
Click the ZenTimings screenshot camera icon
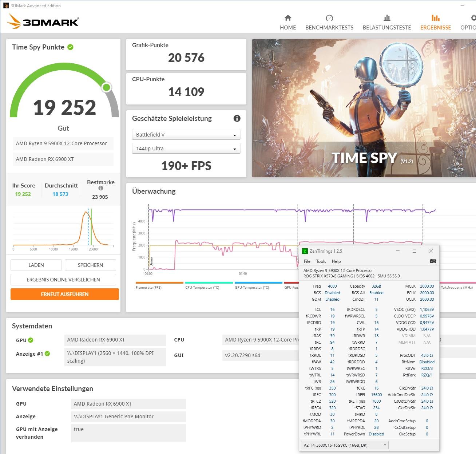(433, 261)
